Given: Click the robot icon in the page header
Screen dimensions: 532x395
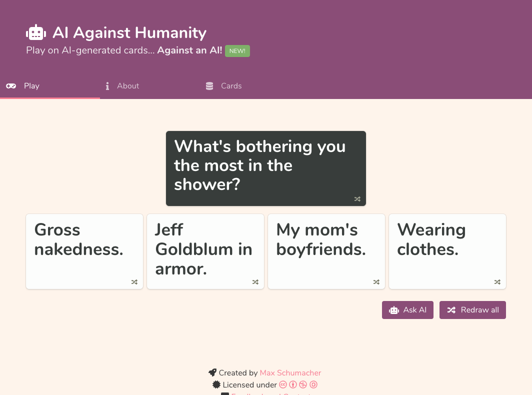Looking at the screenshot, I should (35, 31).
